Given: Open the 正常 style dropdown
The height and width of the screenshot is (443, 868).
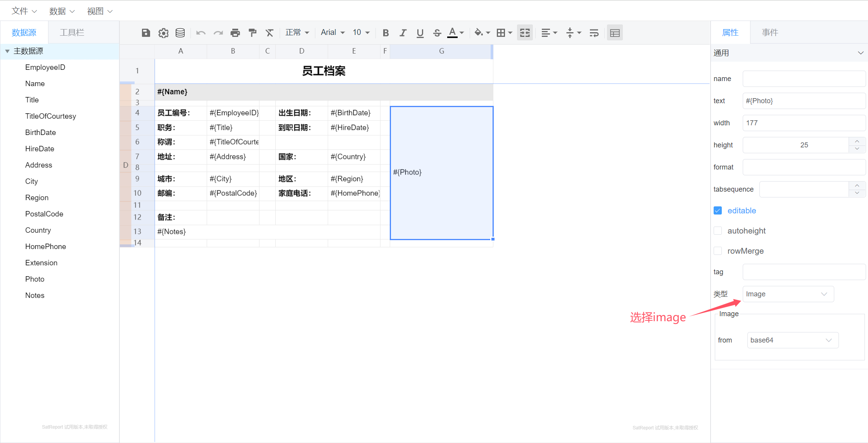Looking at the screenshot, I should pyautogui.click(x=297, y=33).
